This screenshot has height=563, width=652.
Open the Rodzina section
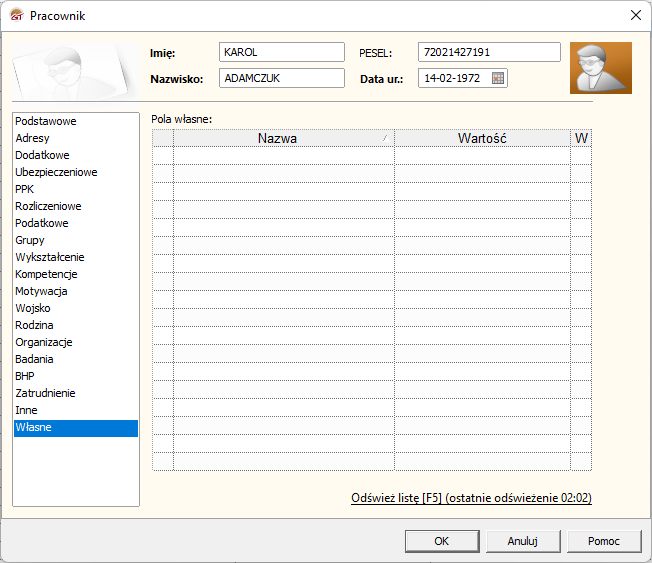76,325
